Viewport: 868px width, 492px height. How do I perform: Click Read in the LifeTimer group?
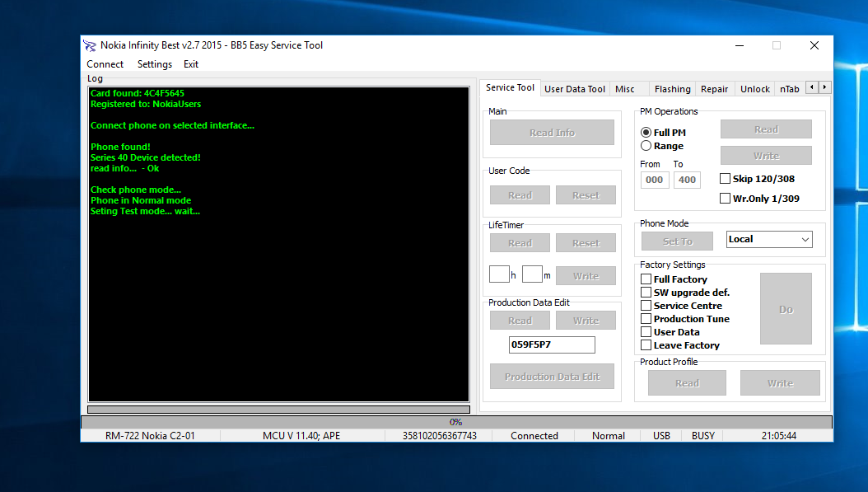(x=520, y=242)
